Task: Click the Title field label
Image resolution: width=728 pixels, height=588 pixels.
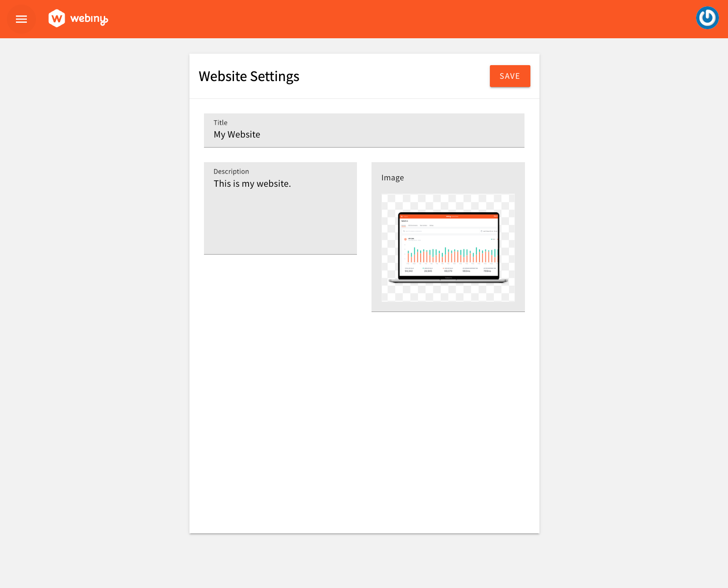Action: pos(220,123)
